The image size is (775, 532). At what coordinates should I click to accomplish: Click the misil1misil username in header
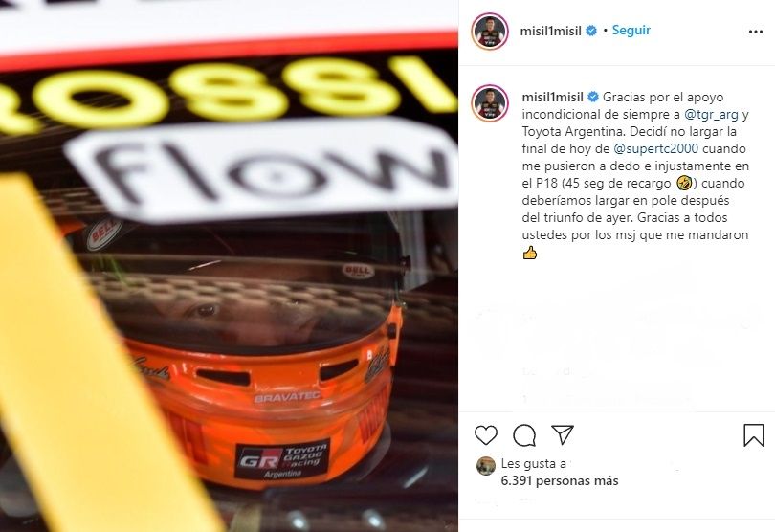pos(550,32)
